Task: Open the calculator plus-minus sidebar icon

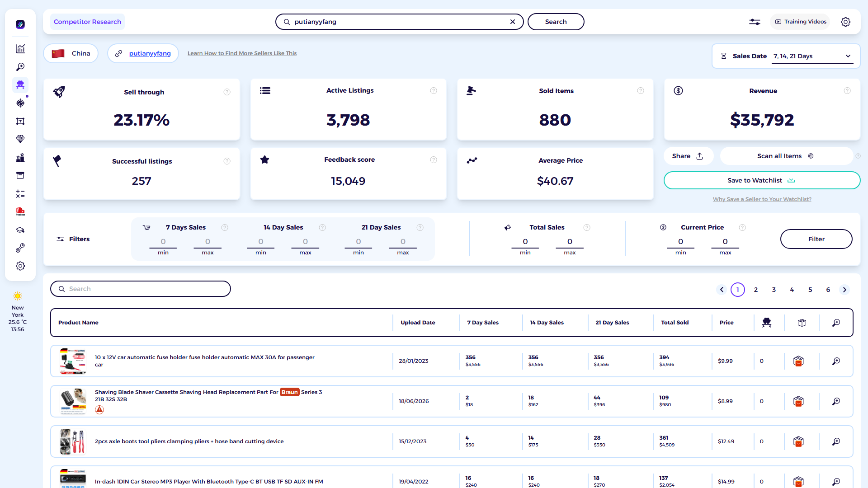Action: click(20, 194)
